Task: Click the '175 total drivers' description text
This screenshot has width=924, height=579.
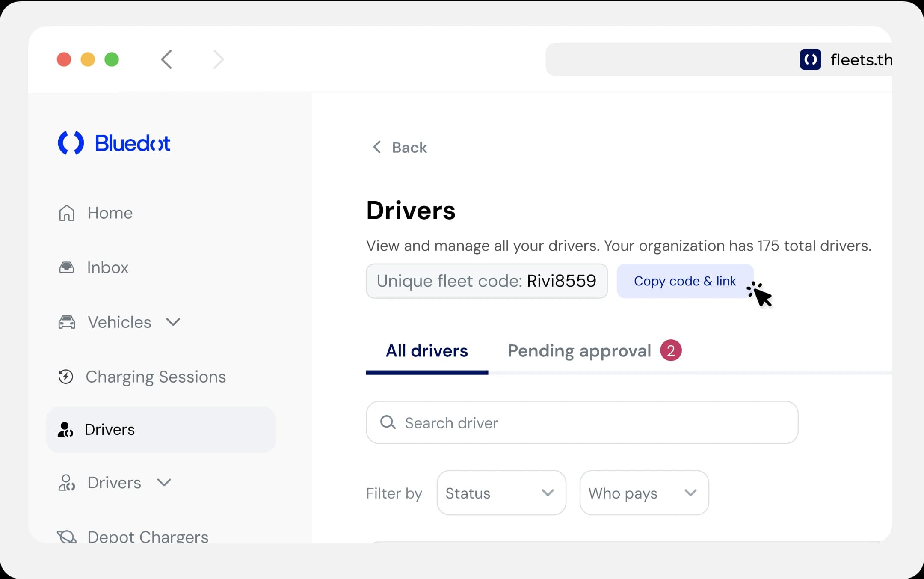Action: (619, 246)
